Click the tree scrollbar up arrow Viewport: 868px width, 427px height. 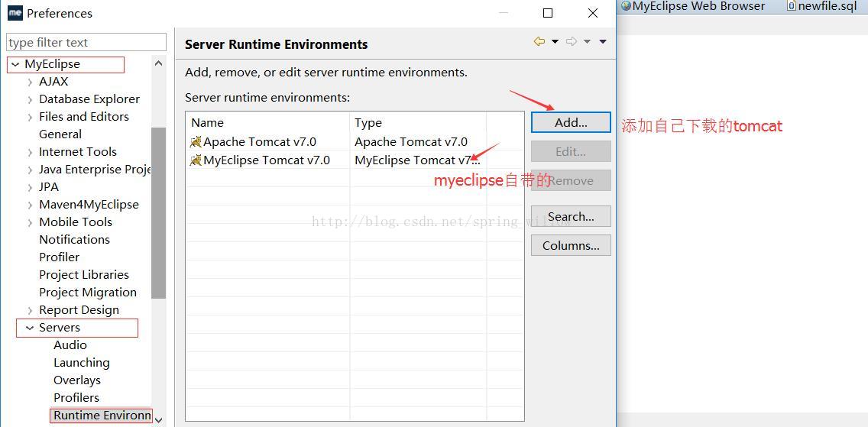click(x=158, y=63)
